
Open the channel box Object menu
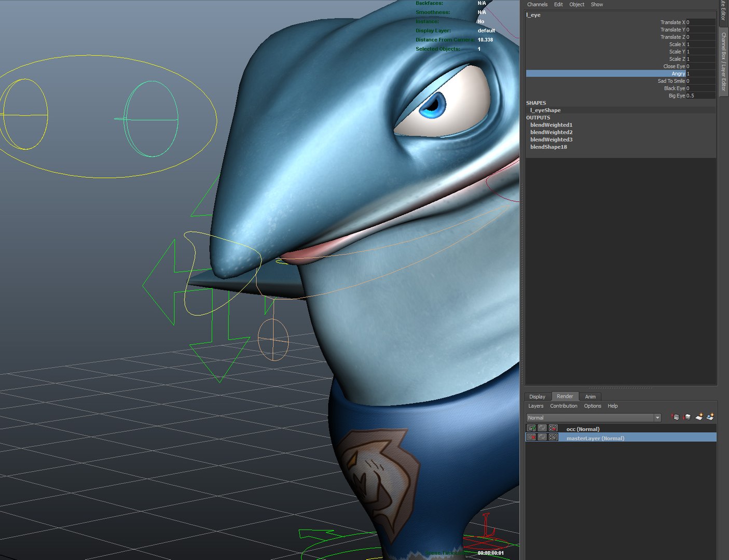click(576, 5)
